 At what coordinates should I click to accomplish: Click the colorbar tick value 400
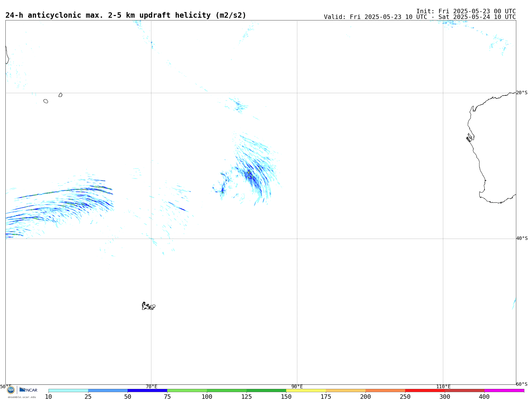pos(484,397)
